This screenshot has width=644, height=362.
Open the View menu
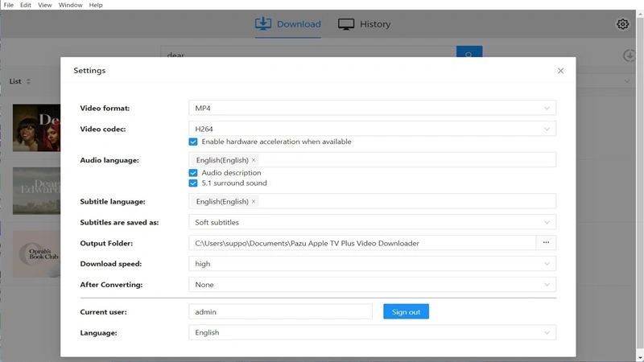[45, 5]
